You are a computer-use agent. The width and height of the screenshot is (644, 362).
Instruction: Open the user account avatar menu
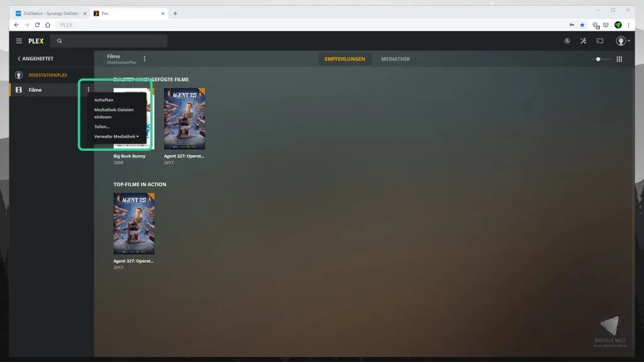[622, 41]
